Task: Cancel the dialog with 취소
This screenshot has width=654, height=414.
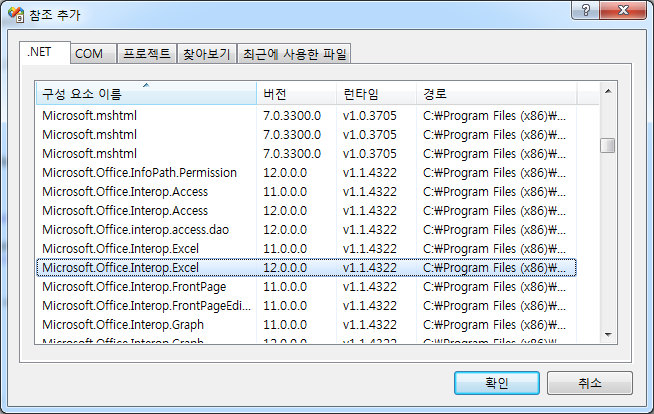Action: (x=590, y=383)
